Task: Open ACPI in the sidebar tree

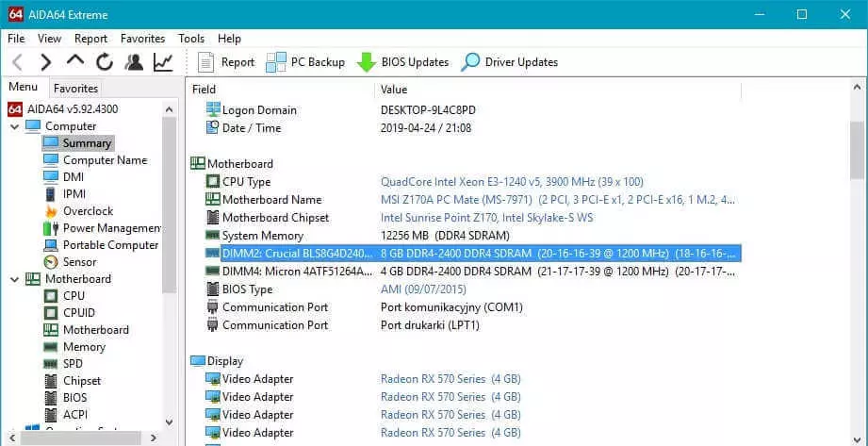Action: [x=65, y=415]
